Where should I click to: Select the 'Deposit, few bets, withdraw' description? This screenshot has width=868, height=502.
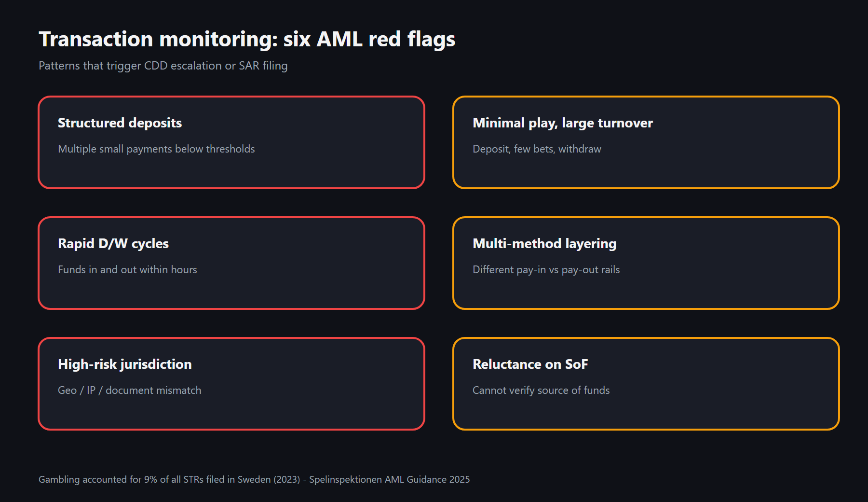[537, 149]
